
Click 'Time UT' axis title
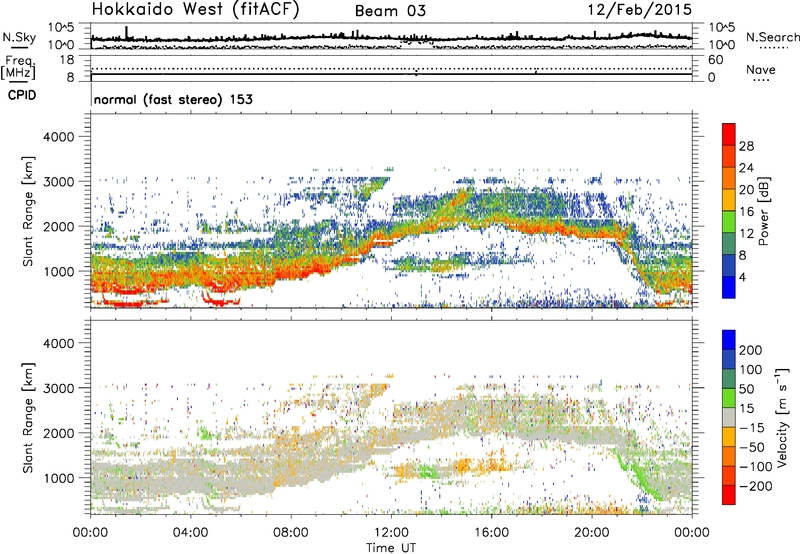coord(391,548)
